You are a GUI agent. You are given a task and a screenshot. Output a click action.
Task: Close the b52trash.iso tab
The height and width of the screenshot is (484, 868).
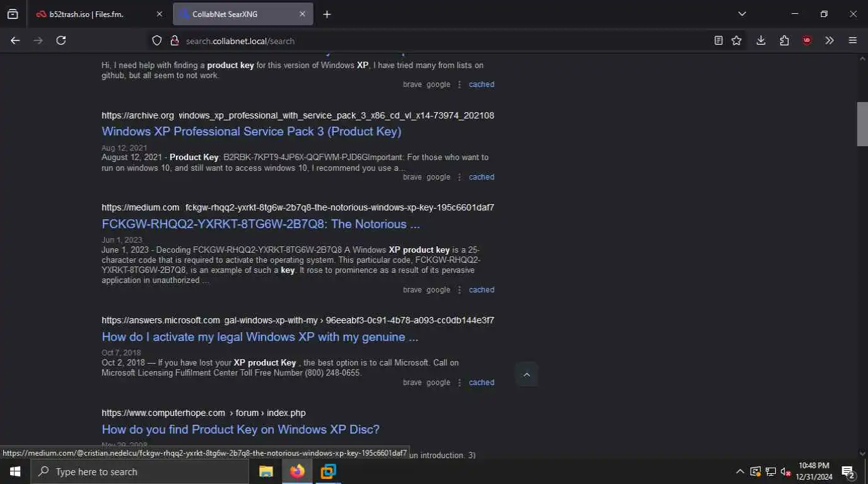159,14
